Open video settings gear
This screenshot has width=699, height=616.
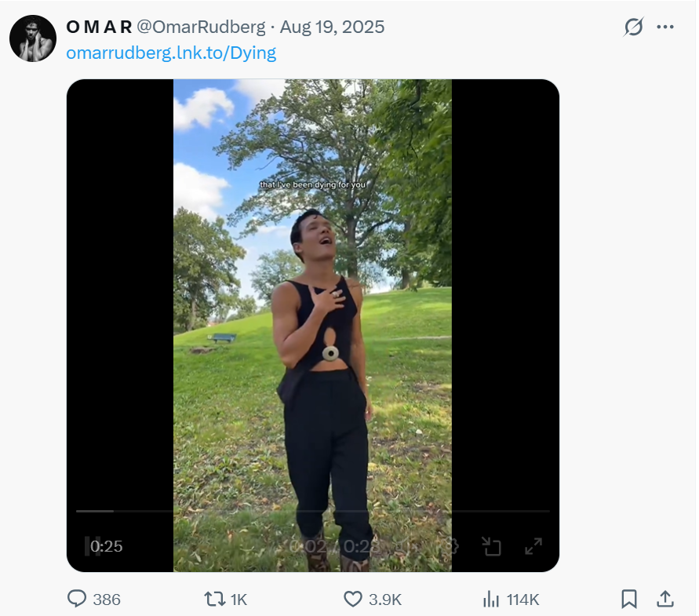pyautogui.click(x=450, y=546)
